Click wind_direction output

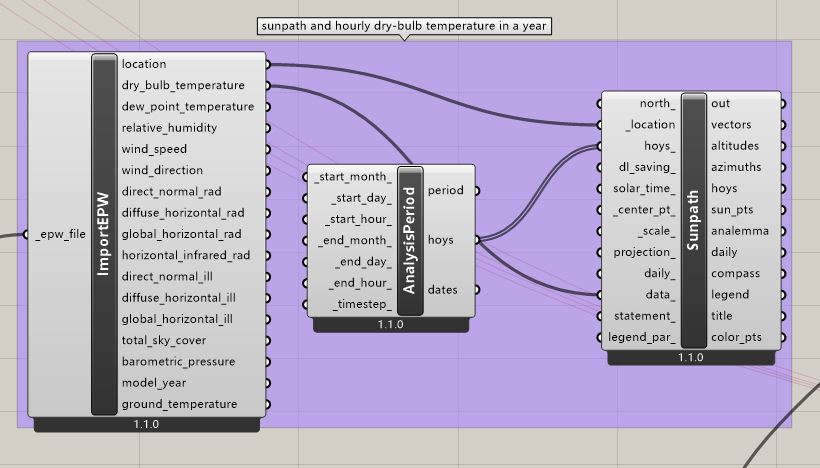pos(162,170)
